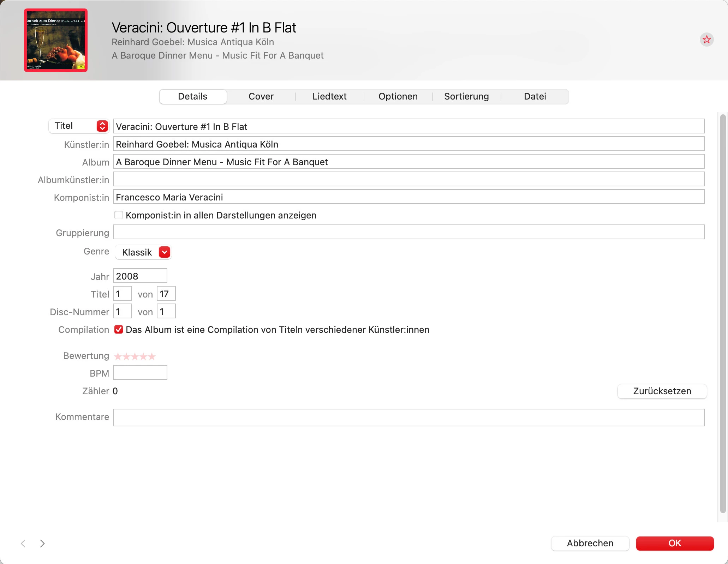Viewport: 728px width, 564px height.
Task: Open the Titel field selector dropdown
Action: click(x=102, y=126)
